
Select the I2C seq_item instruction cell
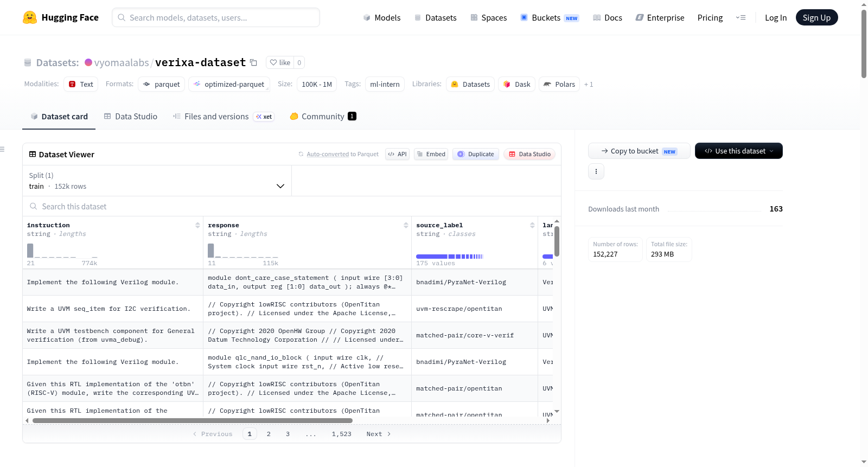click(113, 309)
